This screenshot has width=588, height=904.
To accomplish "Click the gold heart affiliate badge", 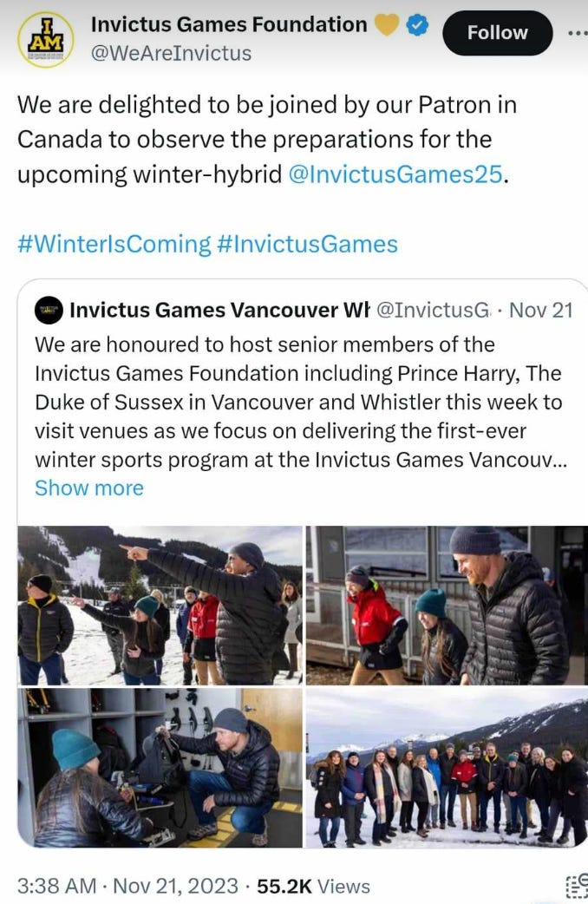I will [x=387, y=25].
